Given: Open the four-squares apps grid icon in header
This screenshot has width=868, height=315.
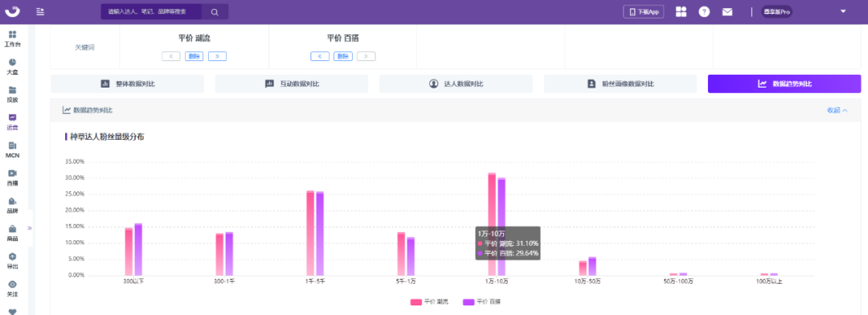Looking at the screenshot, I should pyautogui.click(x=681, y=11).
